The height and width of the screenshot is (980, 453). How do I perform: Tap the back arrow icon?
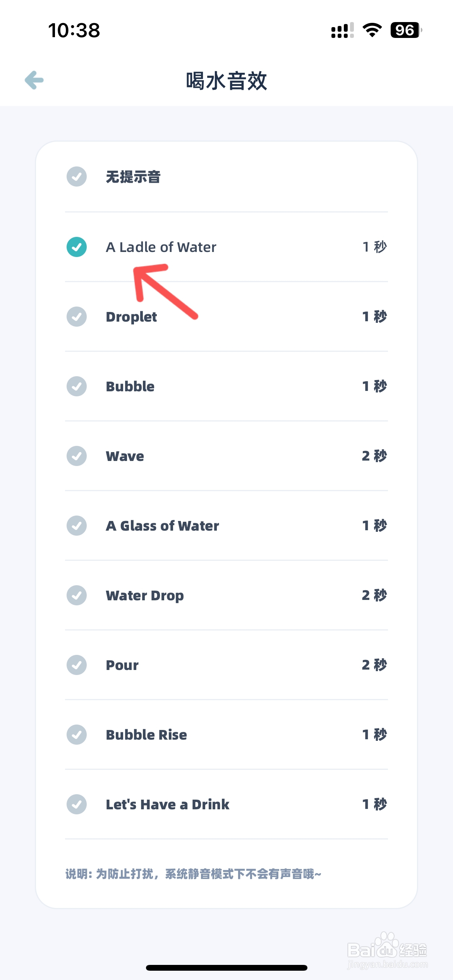click(34, 80)
